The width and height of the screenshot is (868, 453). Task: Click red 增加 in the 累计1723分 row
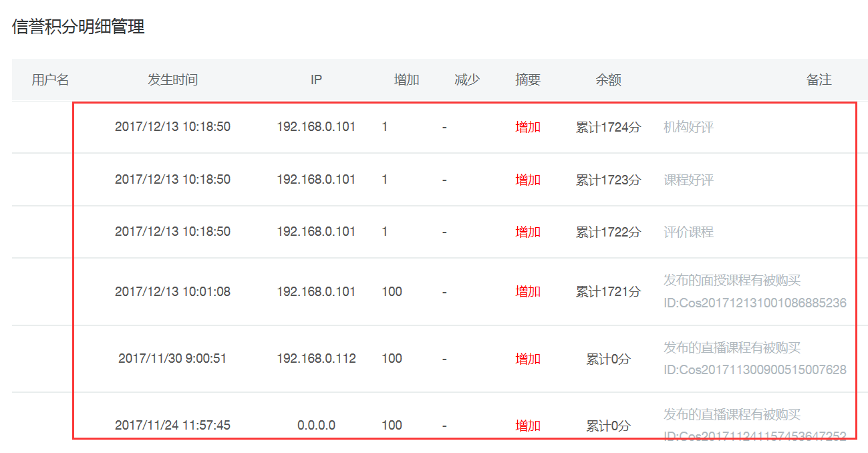pyautogui.click(x=528, y=180)
